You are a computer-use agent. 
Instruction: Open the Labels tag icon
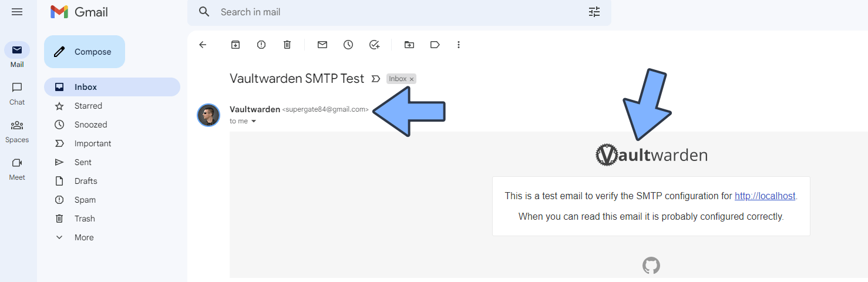pos(435,45)
